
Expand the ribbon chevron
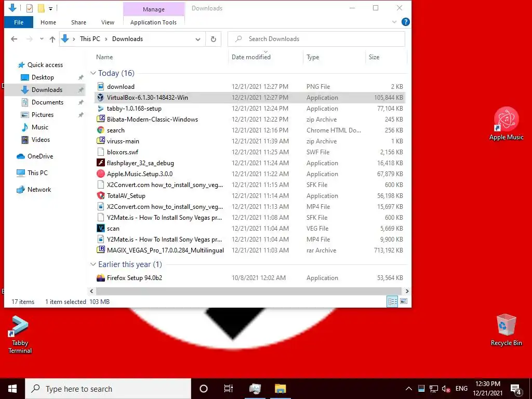pos(394,22)
